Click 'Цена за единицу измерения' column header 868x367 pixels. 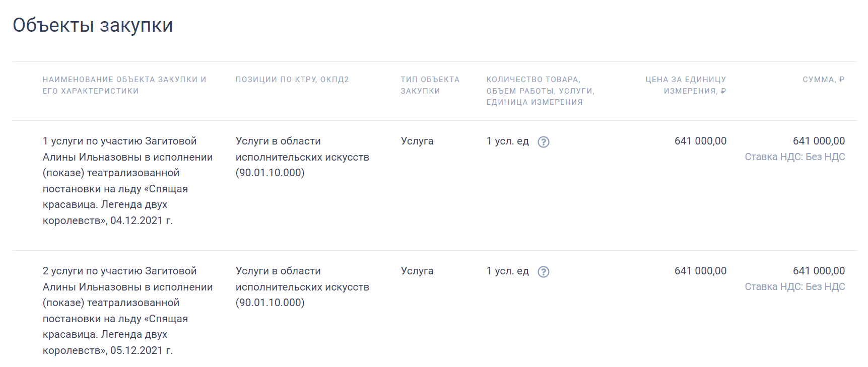click(686, 85)
